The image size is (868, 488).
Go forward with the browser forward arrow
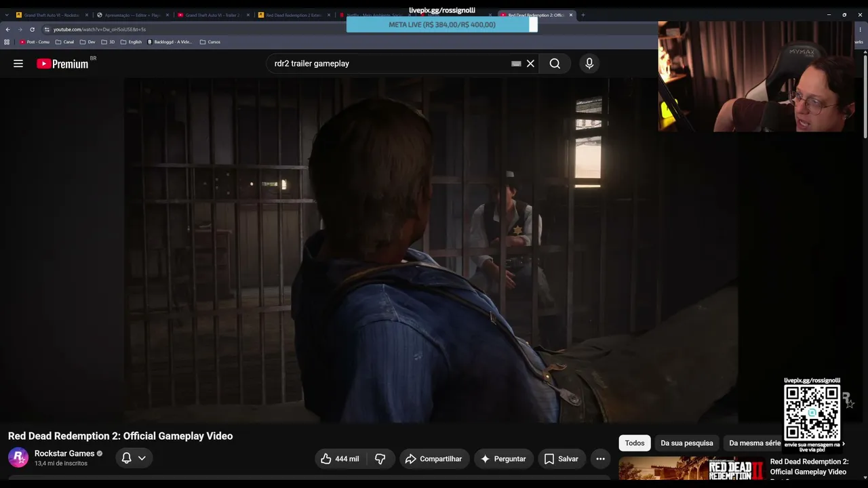click(x=20, y=29)
